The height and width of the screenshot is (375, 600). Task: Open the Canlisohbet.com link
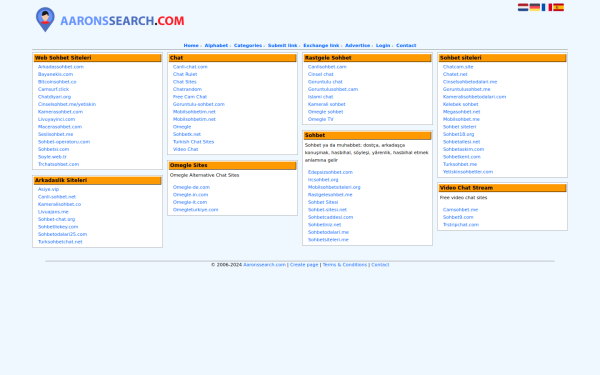tap(327, 67)
